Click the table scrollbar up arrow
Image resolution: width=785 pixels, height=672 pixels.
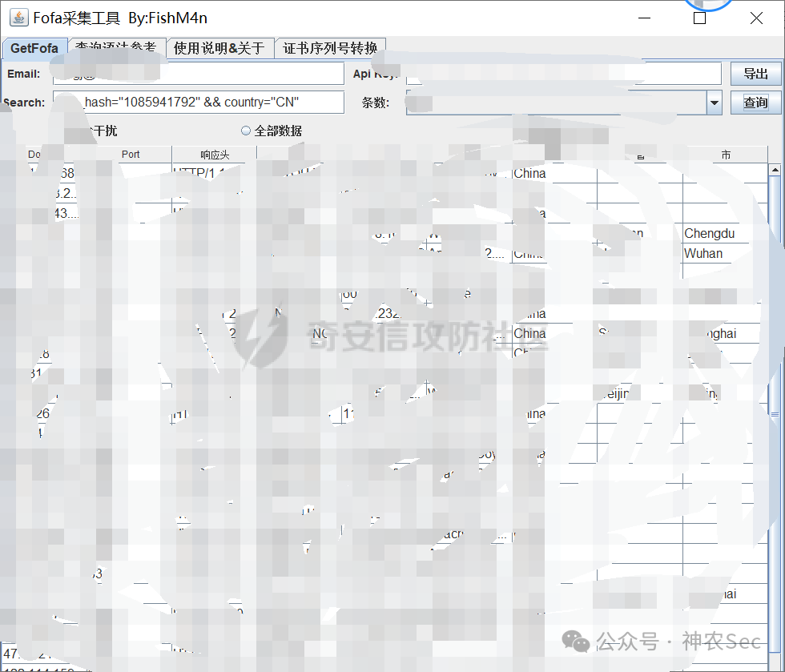click(x=775, y=171)
